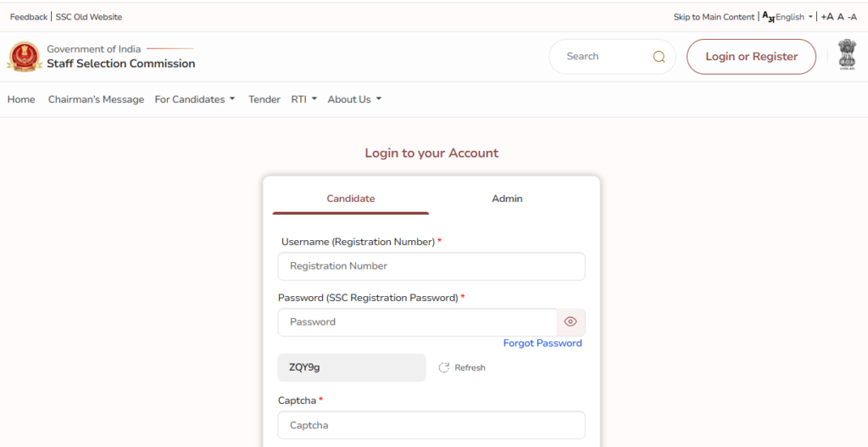Open the Forgot Password link
The height and width of the screenshot is (447, 868).
[x=542, y=343]
